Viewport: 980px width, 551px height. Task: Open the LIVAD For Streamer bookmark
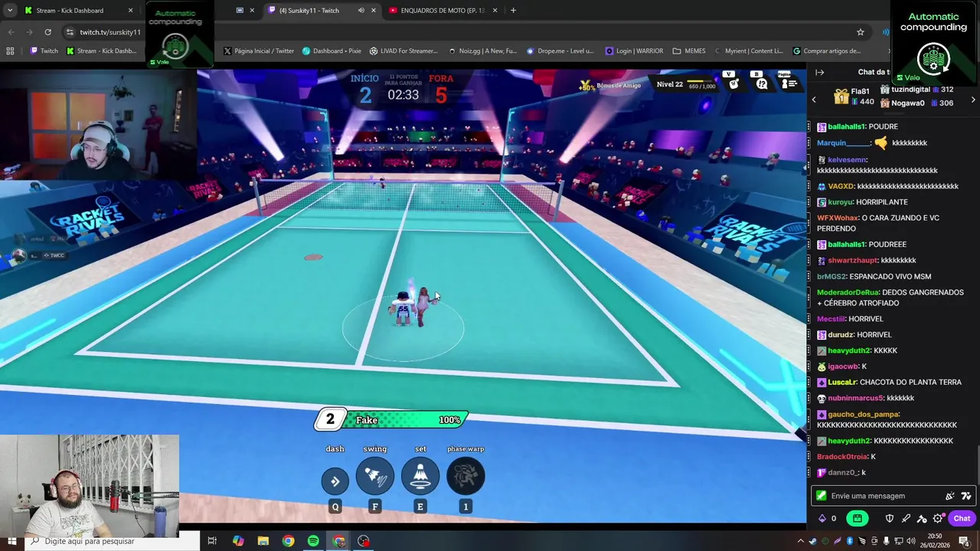403,51
